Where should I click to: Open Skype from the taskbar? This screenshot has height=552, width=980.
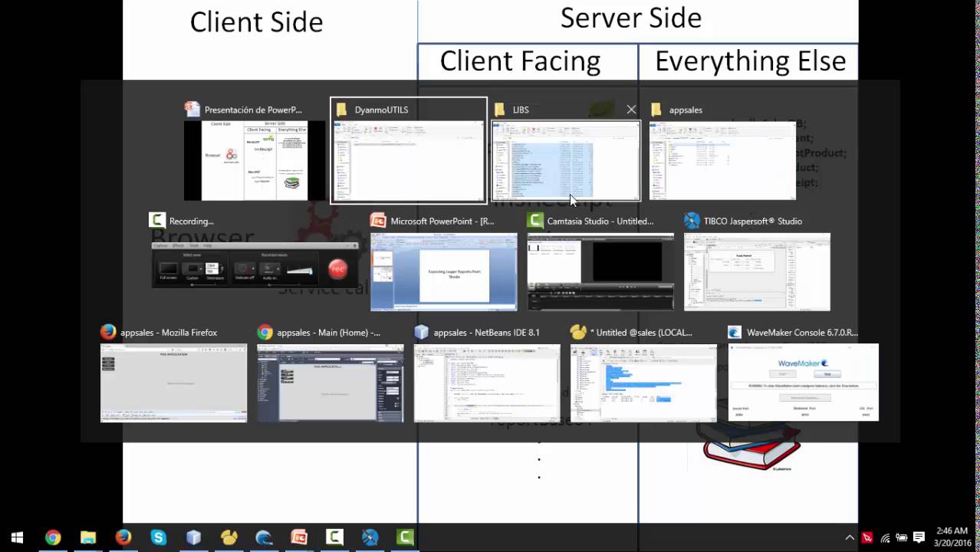click(x=159, y=537)
